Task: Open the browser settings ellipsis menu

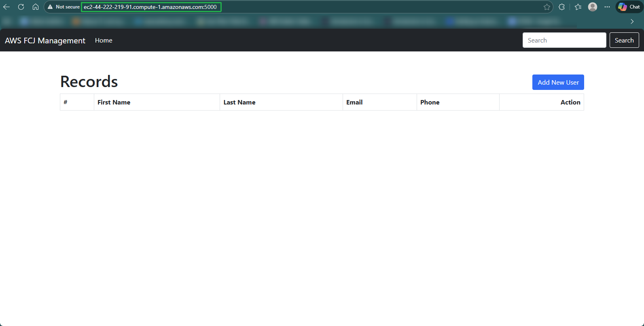Action: pos(607,7)
